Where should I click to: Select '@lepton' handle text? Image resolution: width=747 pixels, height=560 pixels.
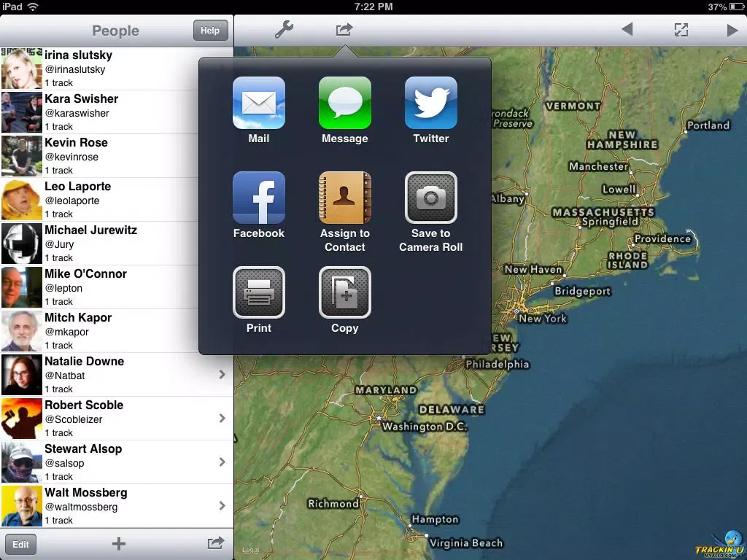[x=63, y=289]
